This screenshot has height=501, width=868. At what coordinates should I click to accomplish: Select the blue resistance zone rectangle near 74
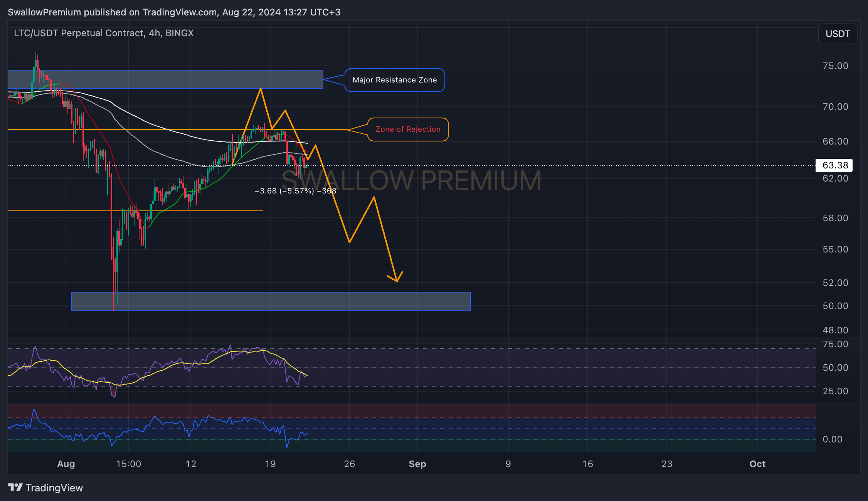(165, 79)
